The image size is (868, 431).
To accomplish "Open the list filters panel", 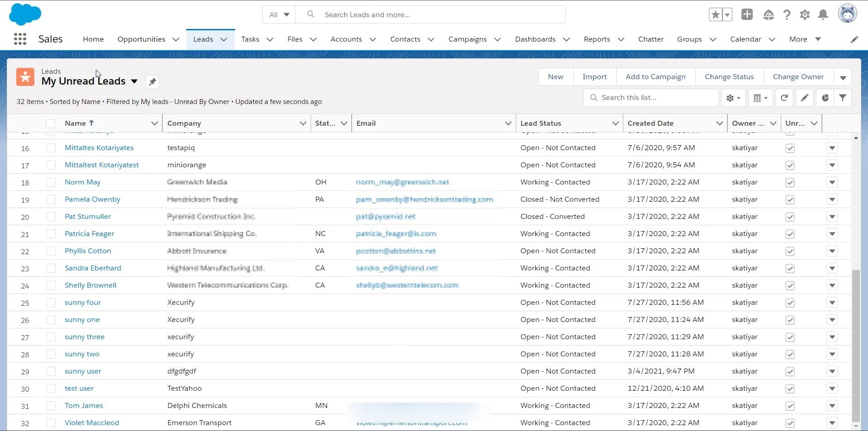I will (x=843, y=98).
